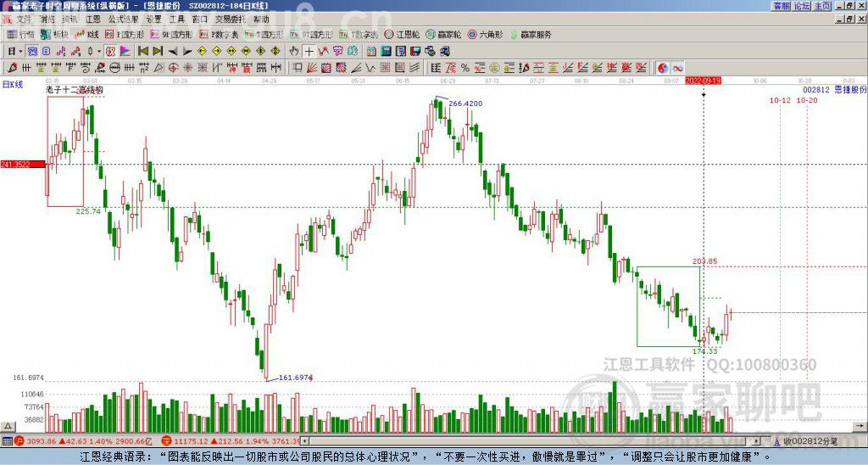Image resolution: width=868 pixels, height=465 pixels.
Task: Open the P数字表 tool
Action: [219, 34]
